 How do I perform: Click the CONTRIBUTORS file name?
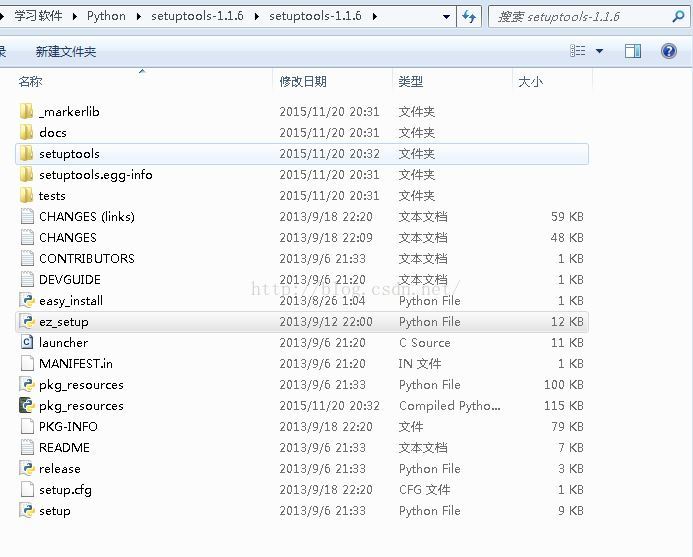click(87, 259)
